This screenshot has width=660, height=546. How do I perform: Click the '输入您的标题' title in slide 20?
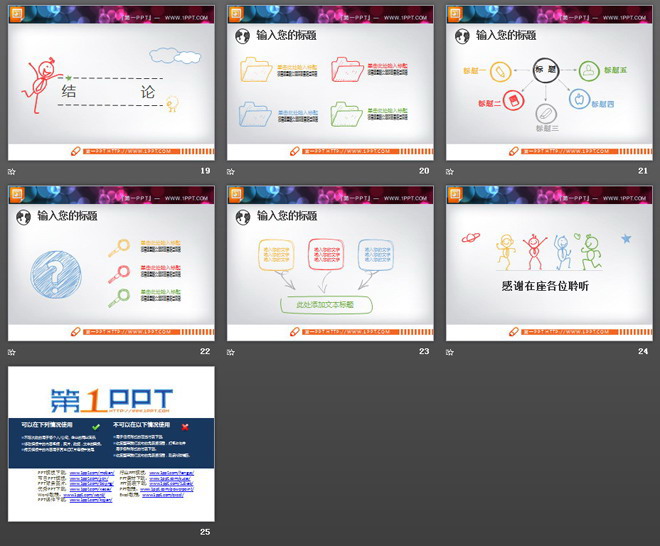286,35
